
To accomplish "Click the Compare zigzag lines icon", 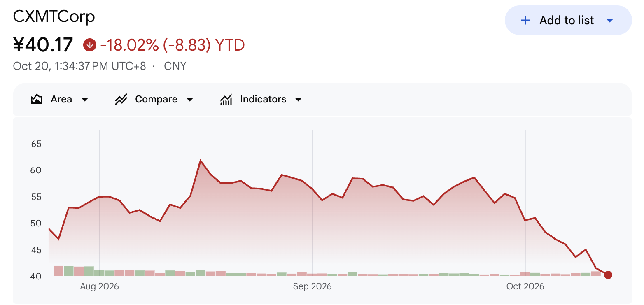I will click(x=121, y=99).
